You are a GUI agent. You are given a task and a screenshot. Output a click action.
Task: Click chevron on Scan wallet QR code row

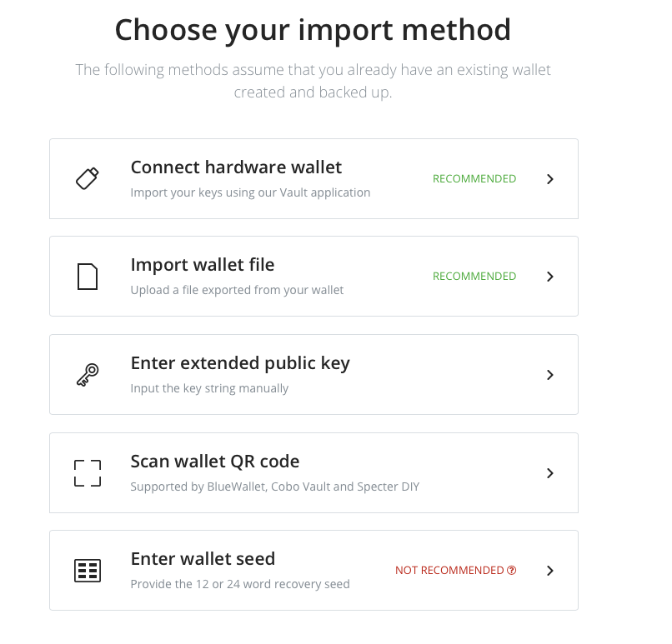point(550,473)
